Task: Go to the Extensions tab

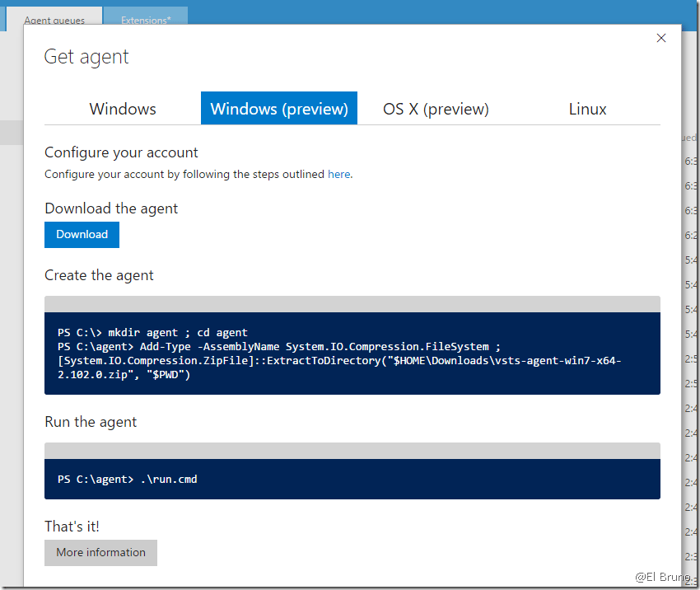Action: (146, 20)
